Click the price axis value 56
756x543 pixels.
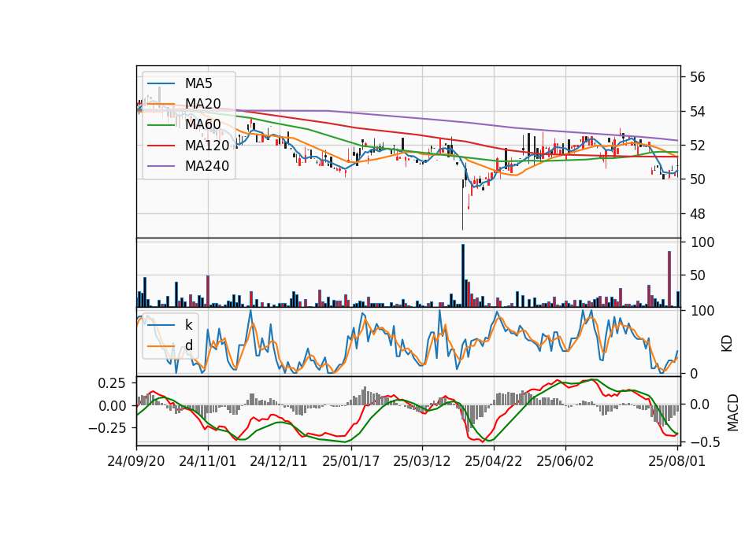point(697,77)
